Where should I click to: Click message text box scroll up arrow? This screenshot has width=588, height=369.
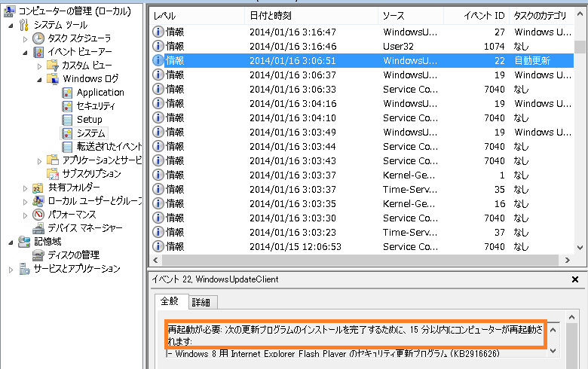[553, 330]
